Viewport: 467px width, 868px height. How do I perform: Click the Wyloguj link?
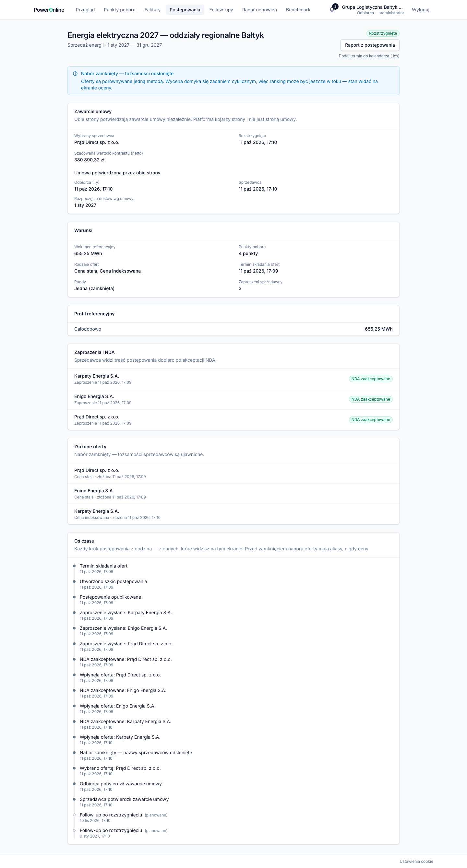421,10
